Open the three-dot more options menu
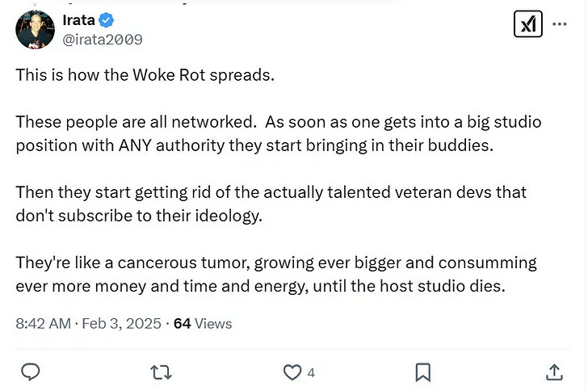588x391 pixels. (559, 24)
